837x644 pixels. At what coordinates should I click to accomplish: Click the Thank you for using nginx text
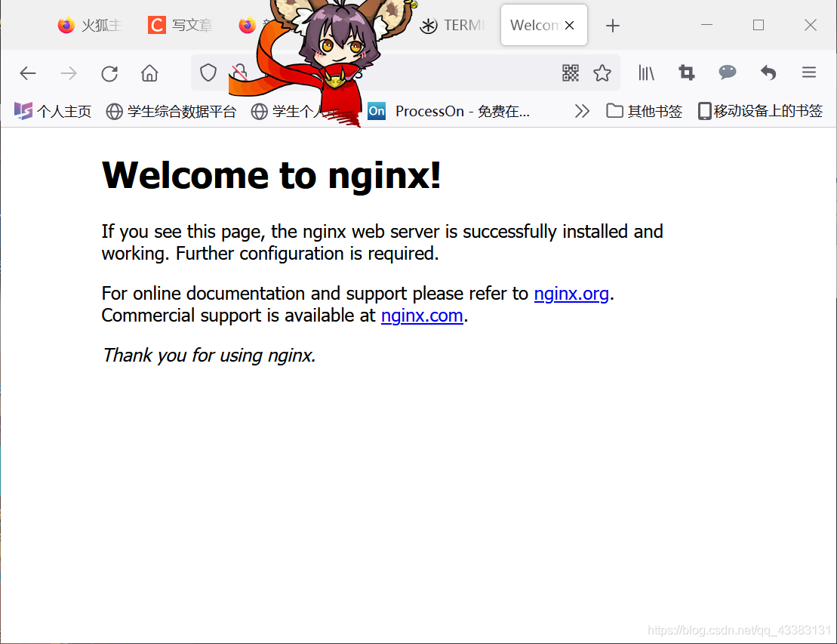pos(209,355)
